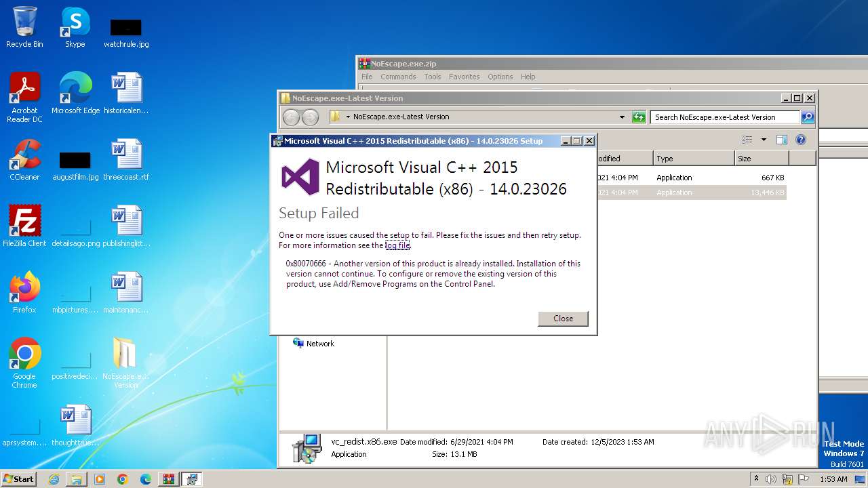868x488 pixels.
Task: Launch Google Chrome desktop shortcut
Action: [24, 363]
